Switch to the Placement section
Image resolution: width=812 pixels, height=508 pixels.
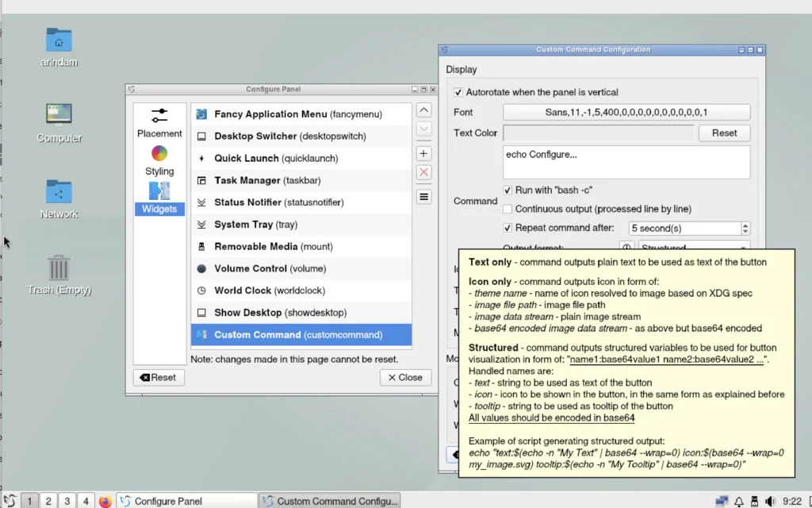[159, 122]
